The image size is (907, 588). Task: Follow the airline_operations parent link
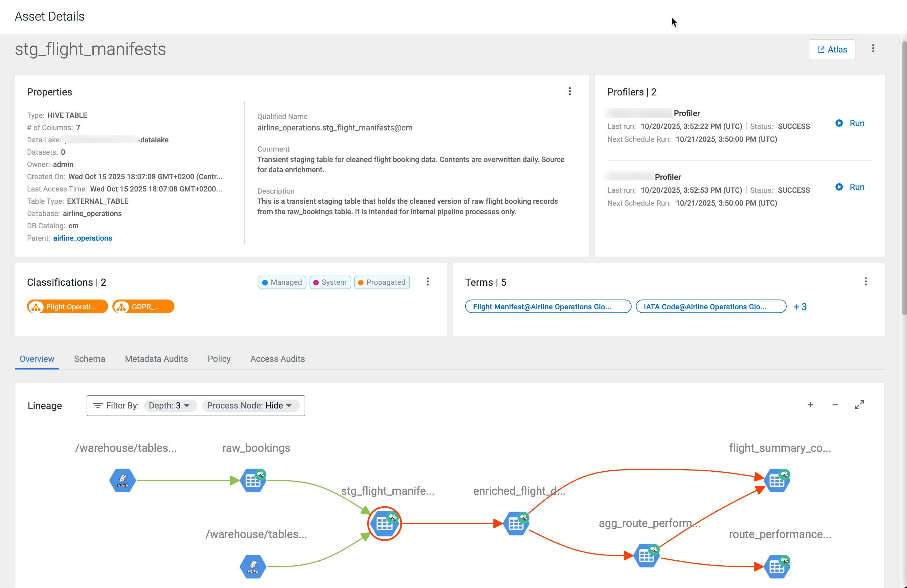[x=82, y=238]
